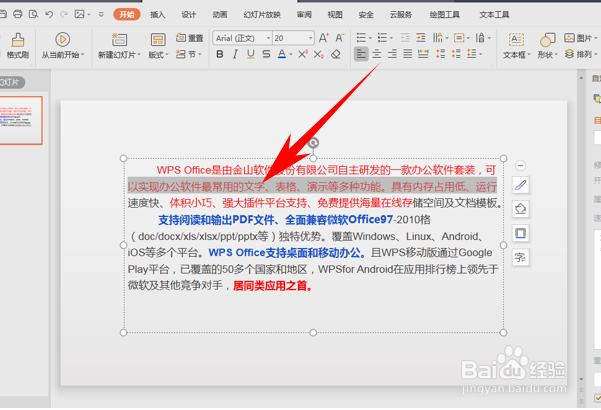The width and height of the screenshot is (601, 410).
Task: Toggle justify alignment for the paragraph
Action: (x=407, y=54)
